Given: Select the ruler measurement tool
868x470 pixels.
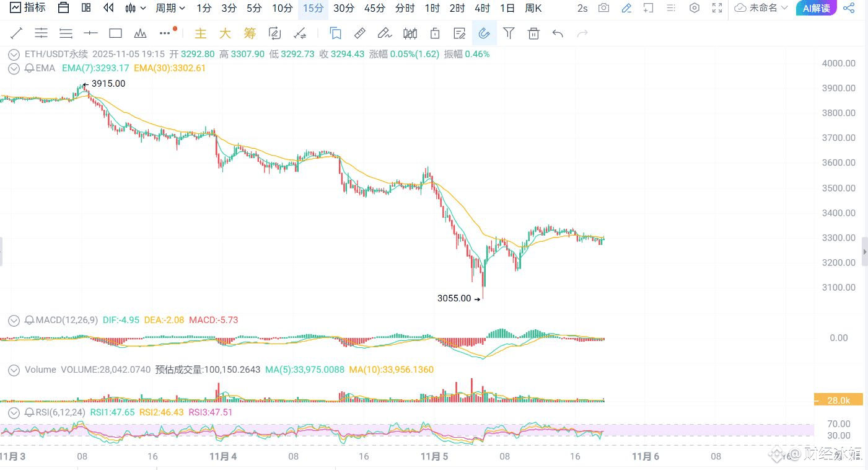Looking at the screenshot, I should (359, 33).
